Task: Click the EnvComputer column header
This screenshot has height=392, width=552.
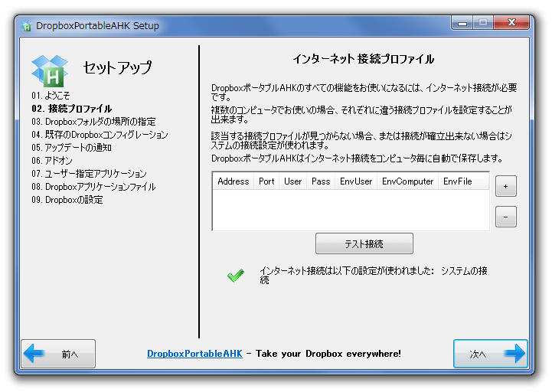Action: click(407, 181)
